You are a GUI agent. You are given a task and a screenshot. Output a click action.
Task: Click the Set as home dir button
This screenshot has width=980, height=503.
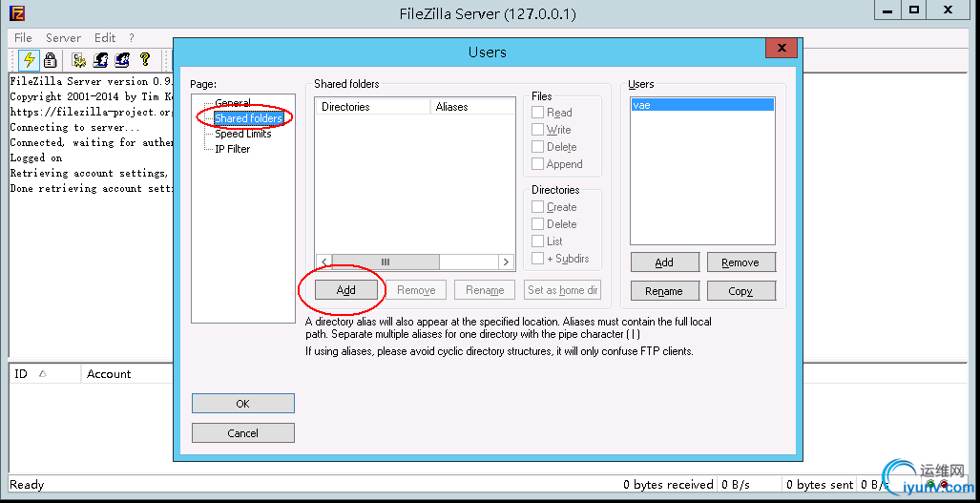tap(562, 290)
